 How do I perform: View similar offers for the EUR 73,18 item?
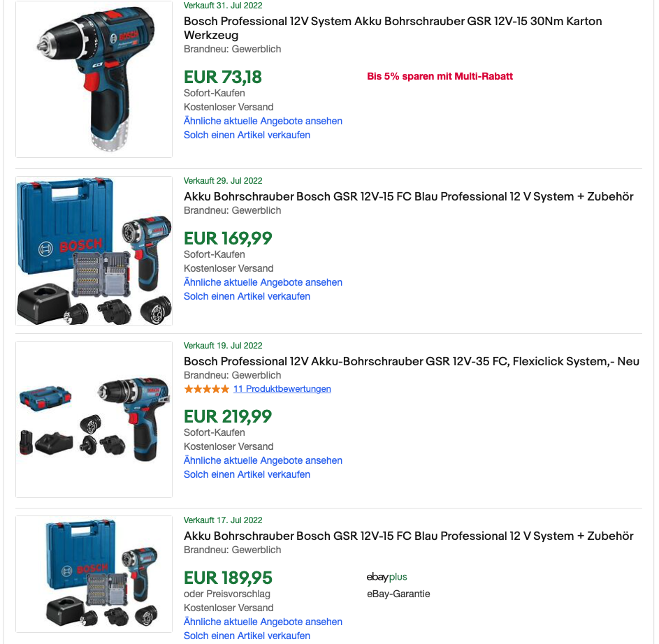263,121
